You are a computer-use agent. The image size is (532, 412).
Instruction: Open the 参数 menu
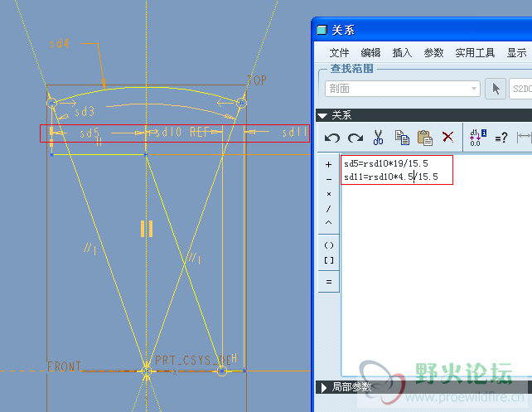tap(433, 52)
